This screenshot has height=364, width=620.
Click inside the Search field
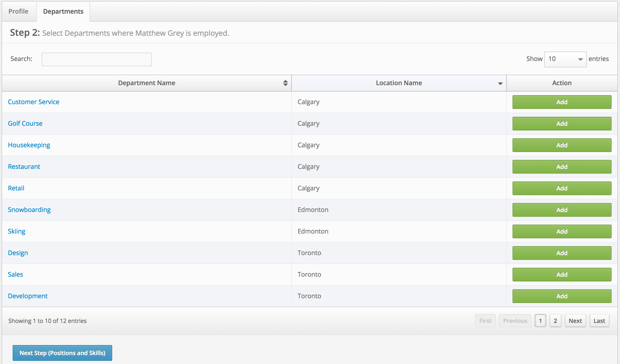(96, 59)
